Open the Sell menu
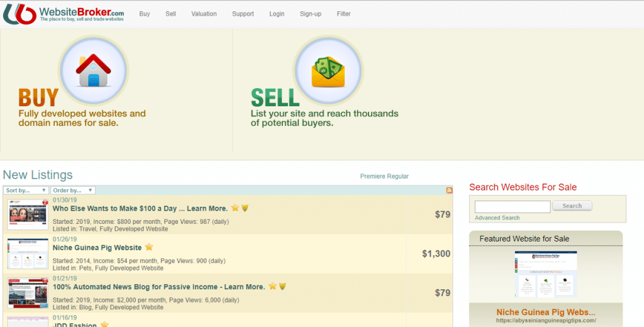 click(x=170, y=14)
